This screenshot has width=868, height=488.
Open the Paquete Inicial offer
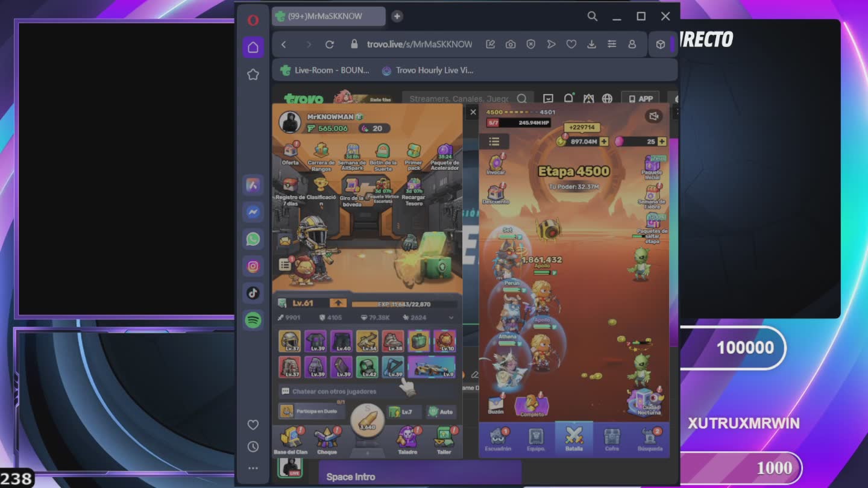pos(653,167)
